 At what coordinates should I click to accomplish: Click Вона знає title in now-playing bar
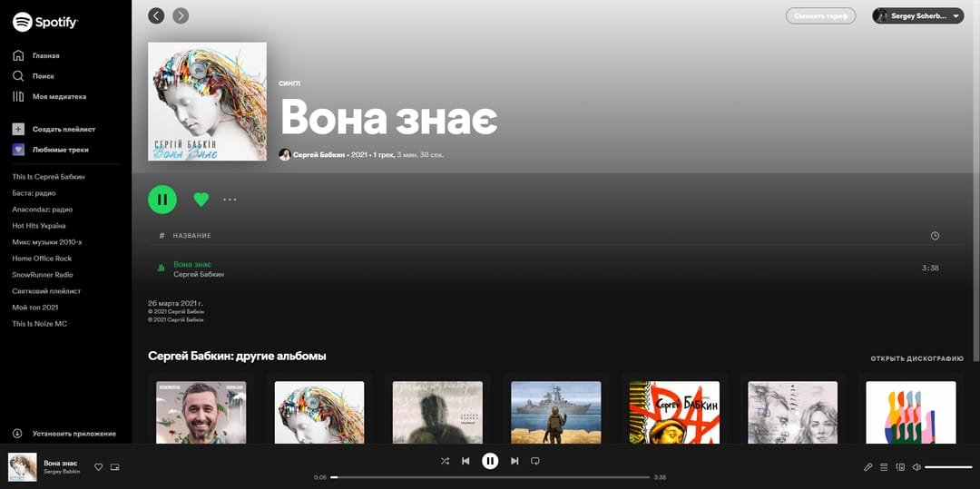point(61,464)
